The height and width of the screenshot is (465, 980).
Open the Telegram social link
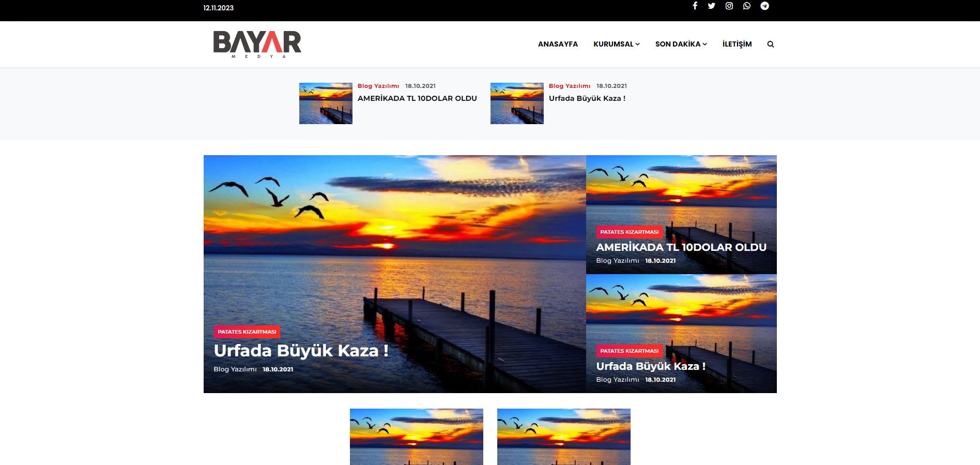(764, 6)
